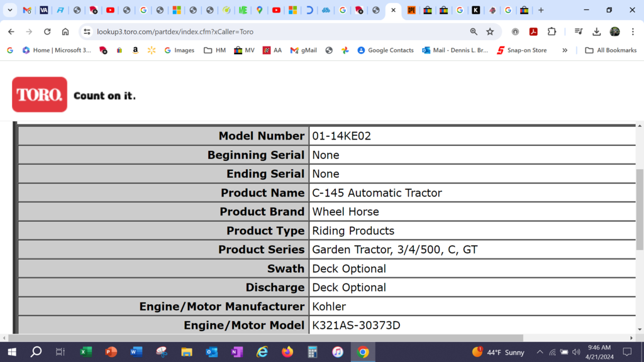The image size is (644, 362).
Task: Launch Excel from the taskbar
Action: tap(86, 352)
